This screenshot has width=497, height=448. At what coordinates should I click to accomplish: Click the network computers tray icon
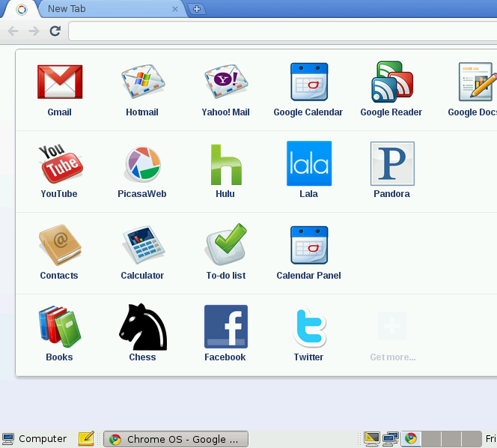pyautogui.click(x=391, y=439)
